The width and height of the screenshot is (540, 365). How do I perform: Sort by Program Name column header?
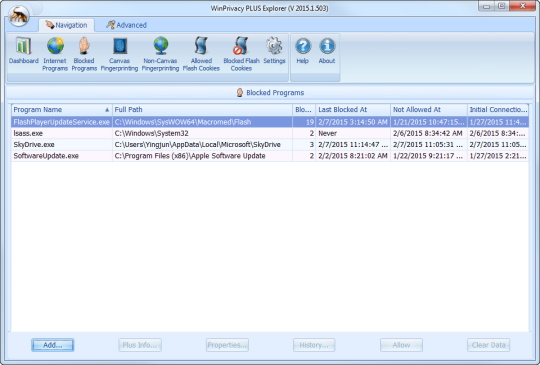point(62,110)
